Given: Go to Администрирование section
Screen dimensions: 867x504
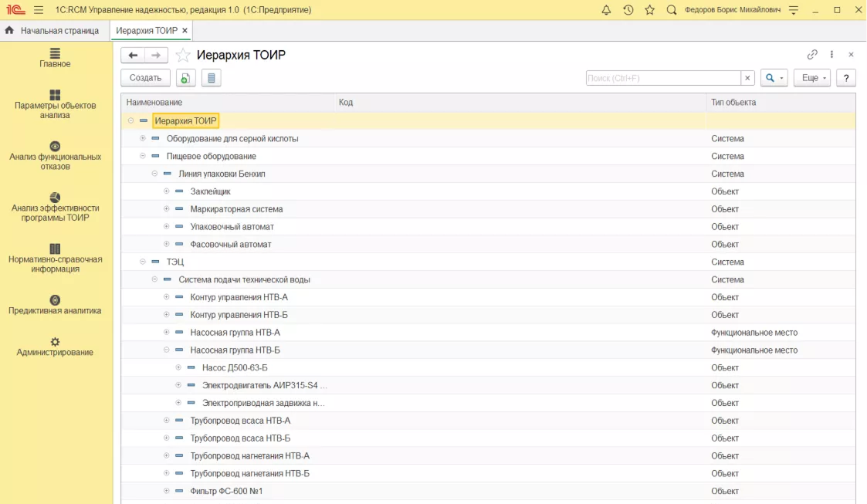Looking at the screenshot, I should (x=55, y=347).
